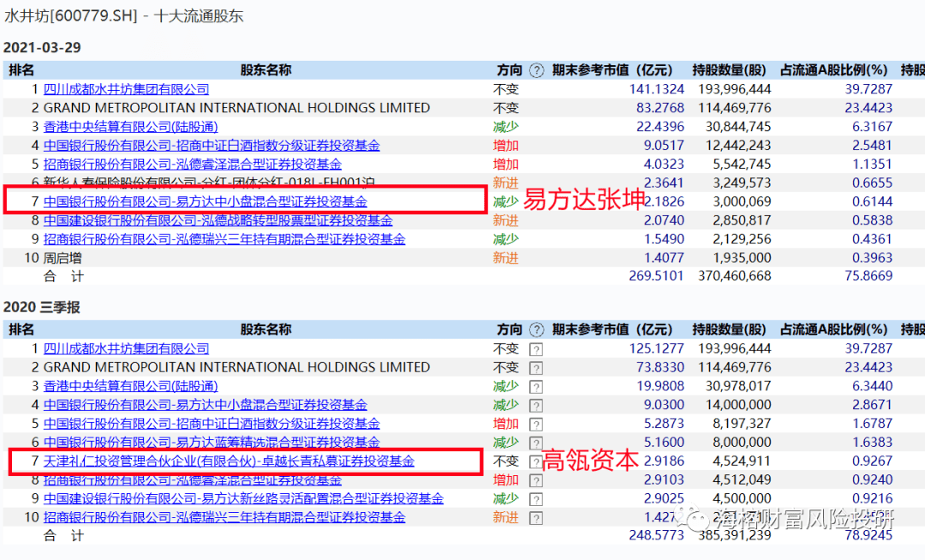
Task: Select 增加 direction in the 2021-03-29 招商中证白酒指数 row
Action: point(505,146)
